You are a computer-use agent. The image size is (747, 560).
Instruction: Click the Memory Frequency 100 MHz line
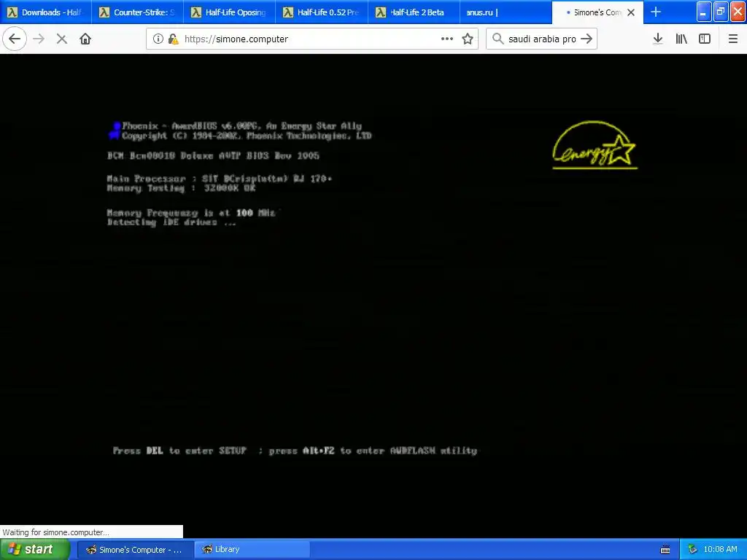(x=191, y=213)
